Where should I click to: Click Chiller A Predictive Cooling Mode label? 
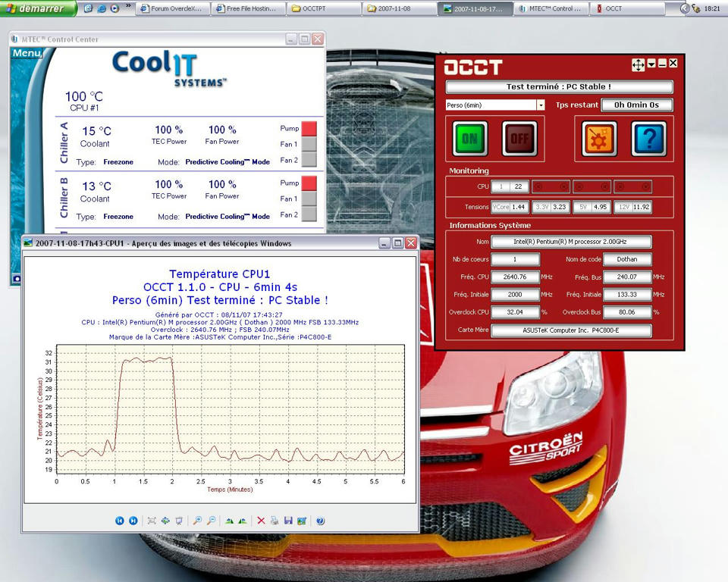click(x=227, y=162)
